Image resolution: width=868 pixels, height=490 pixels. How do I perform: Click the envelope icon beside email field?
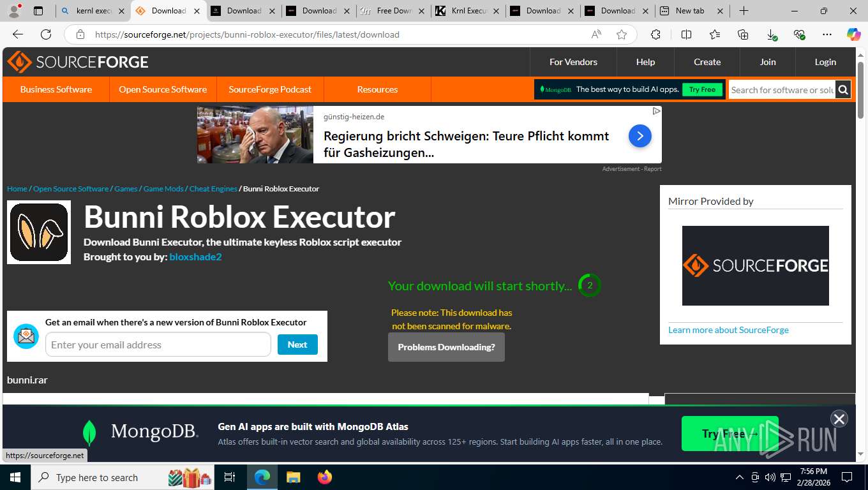coord(26,336)
